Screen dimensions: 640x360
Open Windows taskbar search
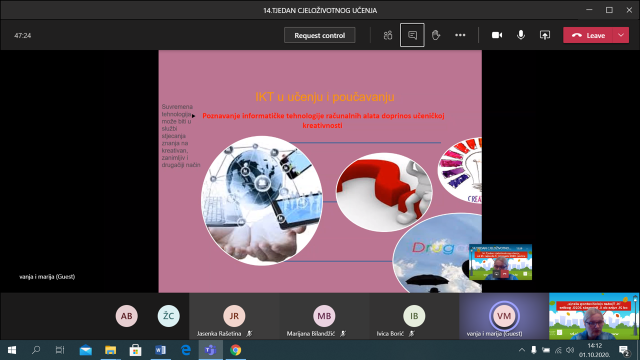click(x=36, y=350)
